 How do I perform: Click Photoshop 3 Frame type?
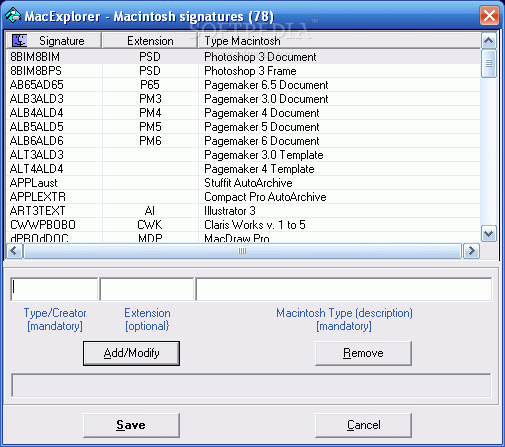pos(250,71)
